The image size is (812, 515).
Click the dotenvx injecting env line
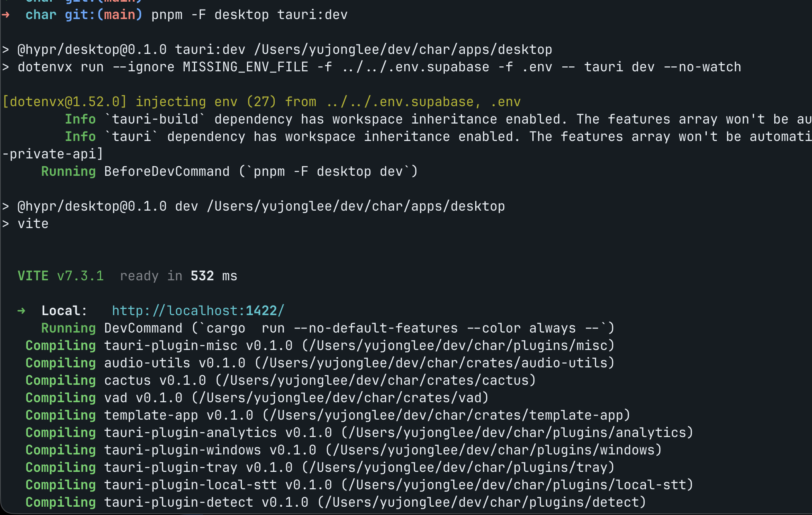(261, 102)
